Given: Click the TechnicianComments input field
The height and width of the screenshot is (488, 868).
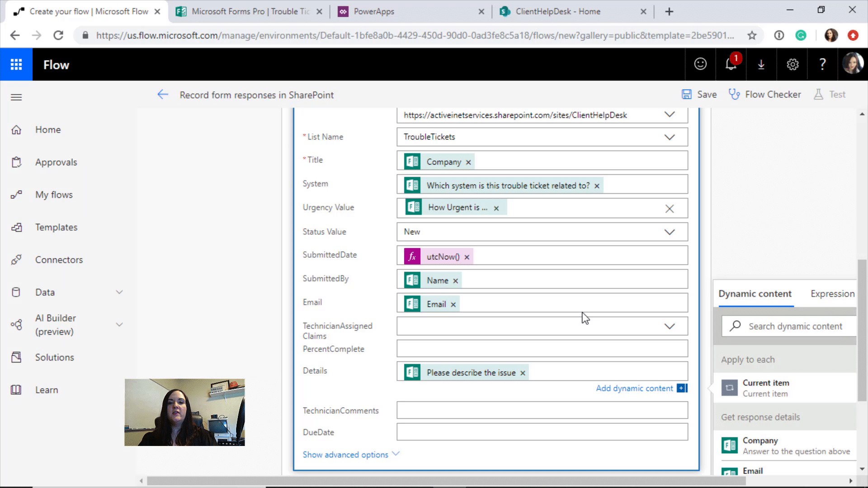Looking at the screenshot, I should [x=542, y=410].
